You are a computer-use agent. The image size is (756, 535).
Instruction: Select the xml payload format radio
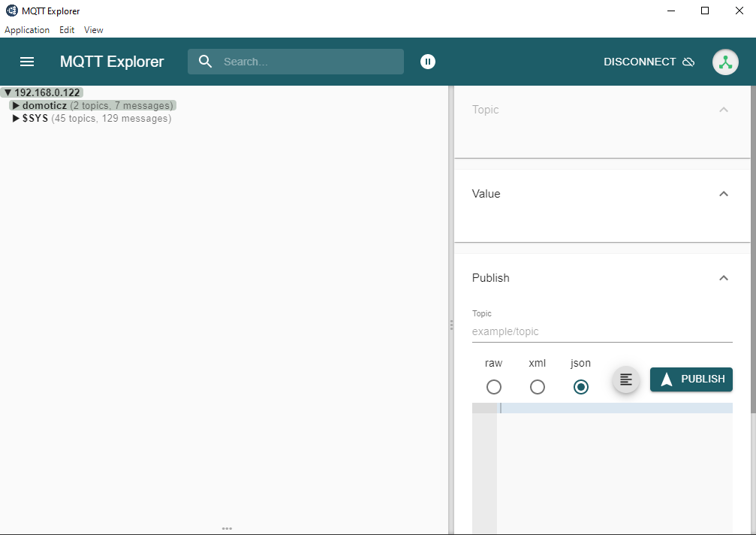click(x=537, y=387)
